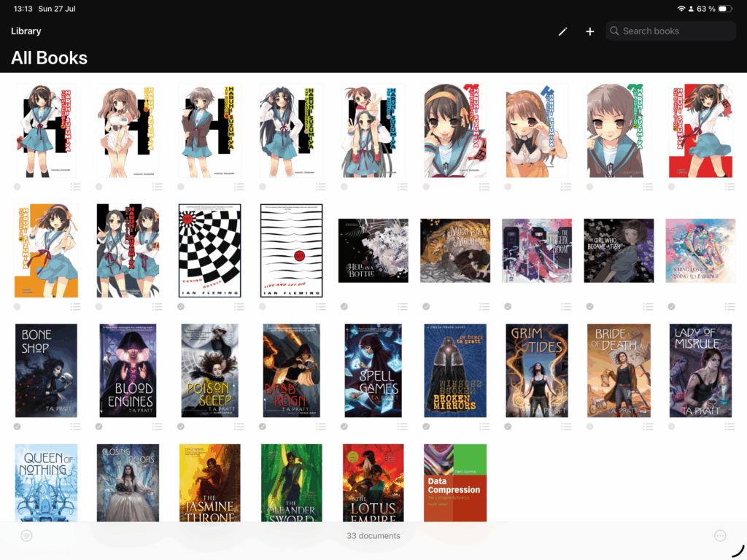The image size is (747, 560).
Task: Toggle read status circle under Spell Games
Action: [x=344, y=427]
